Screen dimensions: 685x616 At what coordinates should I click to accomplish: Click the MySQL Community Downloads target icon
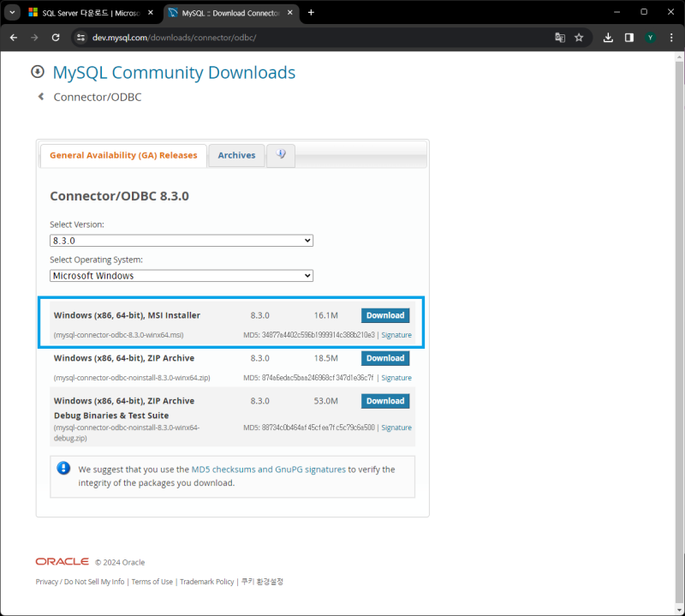(37, 72)
